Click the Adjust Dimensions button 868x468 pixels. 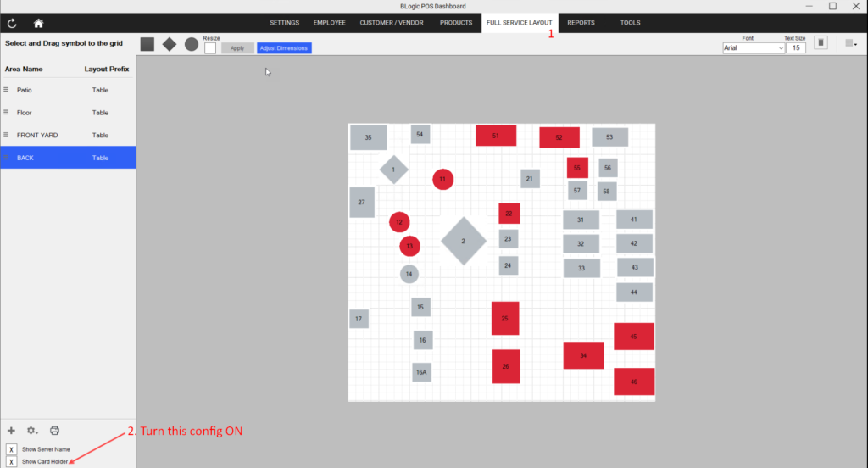(x=284, y=48)
